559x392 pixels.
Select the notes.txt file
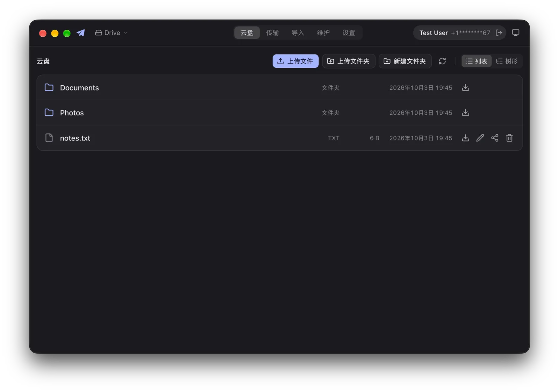279,138
